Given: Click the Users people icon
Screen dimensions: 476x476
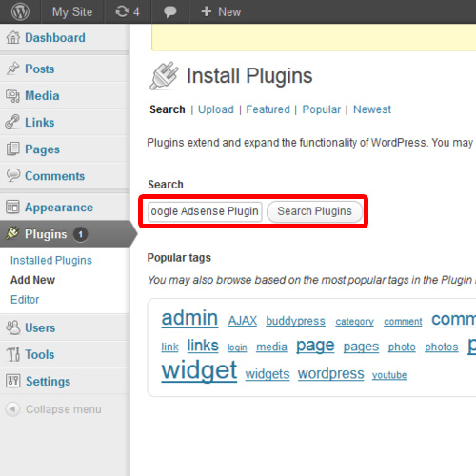Looking at the screenshot, I should pyautogui.click(x=13, y=327).
